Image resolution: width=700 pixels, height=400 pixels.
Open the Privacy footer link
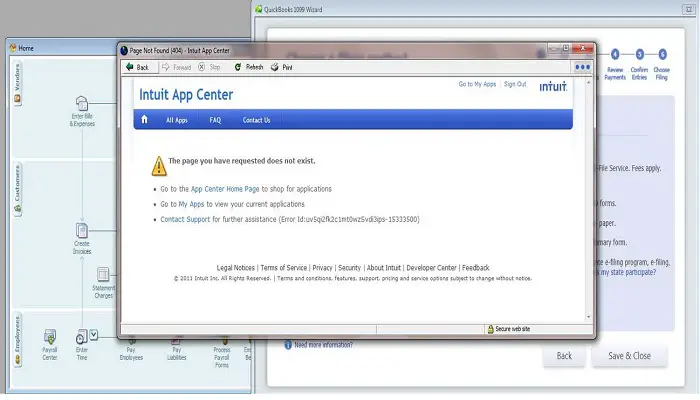pos(322,268)
